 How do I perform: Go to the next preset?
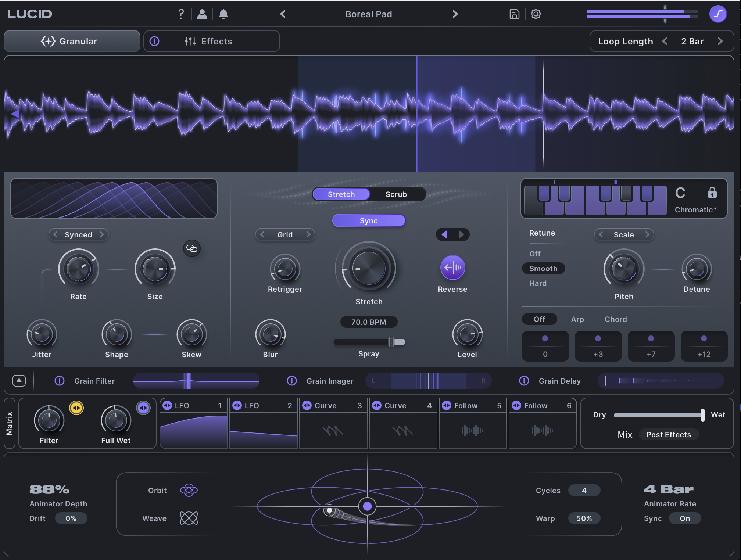[x=455, y=14]
